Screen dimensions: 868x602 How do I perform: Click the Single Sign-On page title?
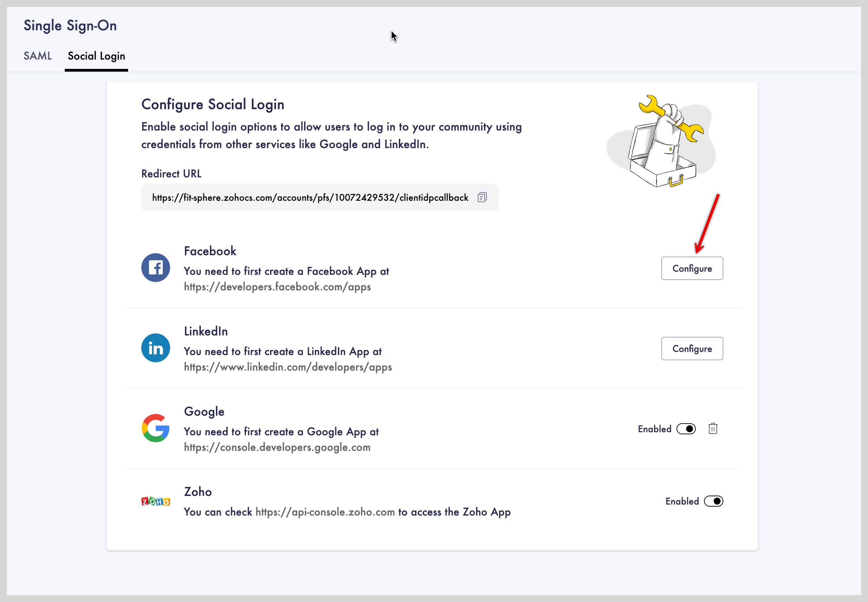70,25
